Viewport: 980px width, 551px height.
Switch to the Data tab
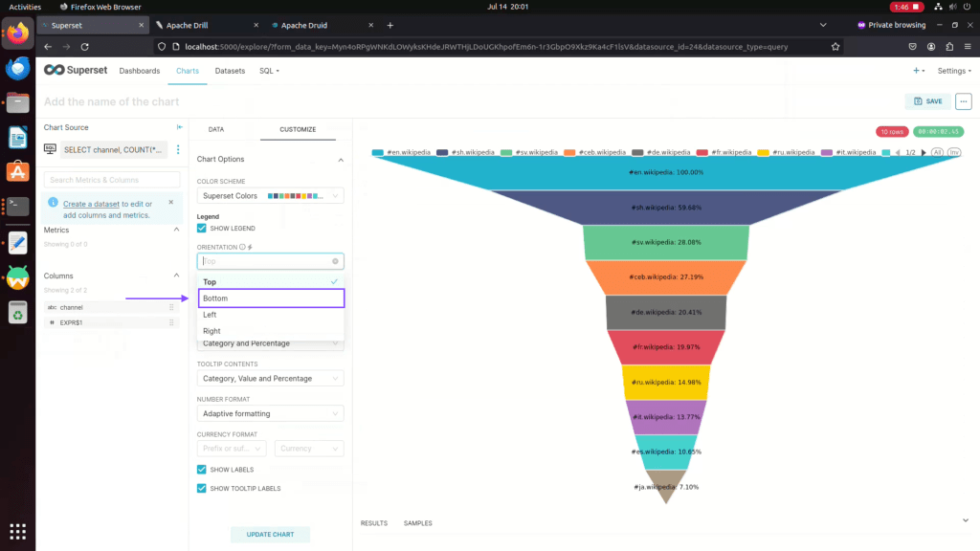point(216,129)
